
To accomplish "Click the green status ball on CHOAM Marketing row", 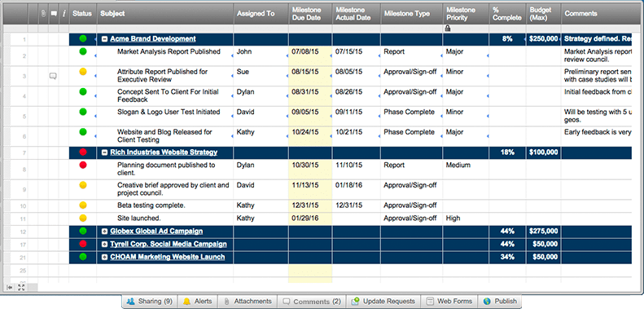I will coord(83,257).
